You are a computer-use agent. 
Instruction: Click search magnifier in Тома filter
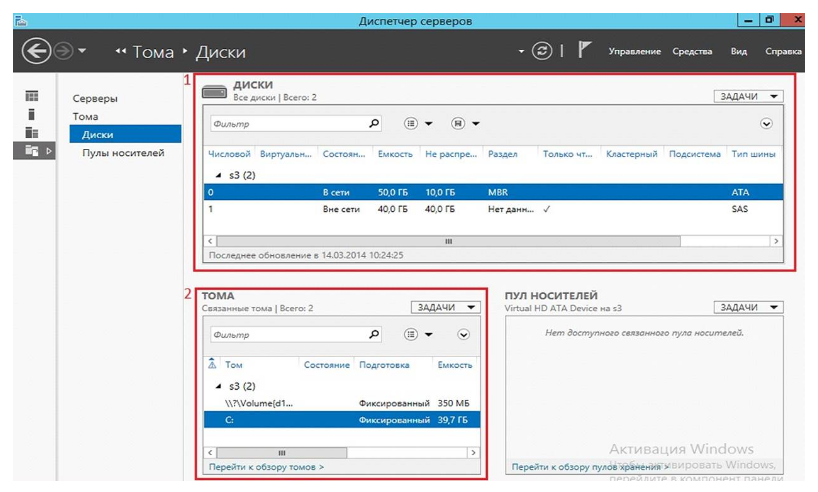pos(374,335)
